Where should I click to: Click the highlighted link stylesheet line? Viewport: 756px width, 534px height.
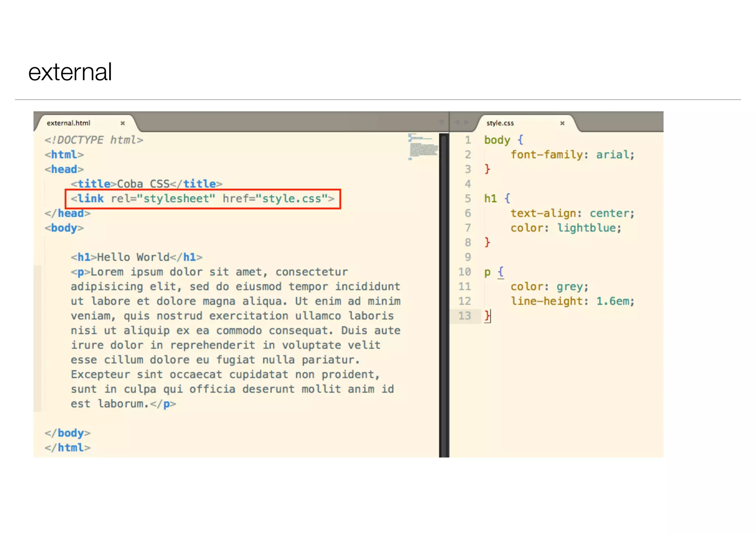coord(202,199)
